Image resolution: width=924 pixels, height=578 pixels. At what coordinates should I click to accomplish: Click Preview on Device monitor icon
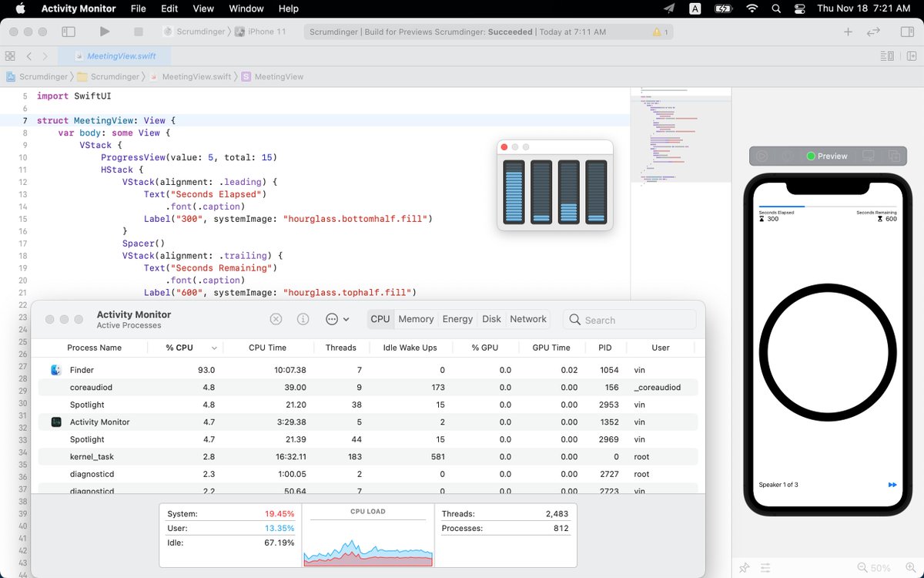[x=869, y=156]
